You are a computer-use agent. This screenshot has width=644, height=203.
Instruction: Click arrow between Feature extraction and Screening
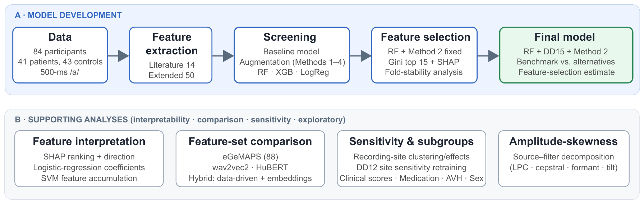click(x=223, y=56)
